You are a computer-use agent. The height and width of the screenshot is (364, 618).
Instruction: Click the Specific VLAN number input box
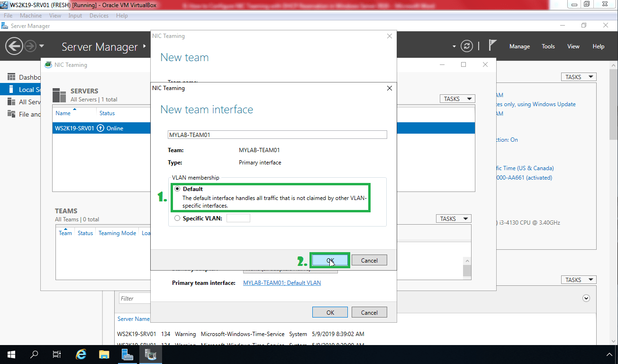point(238,218)
